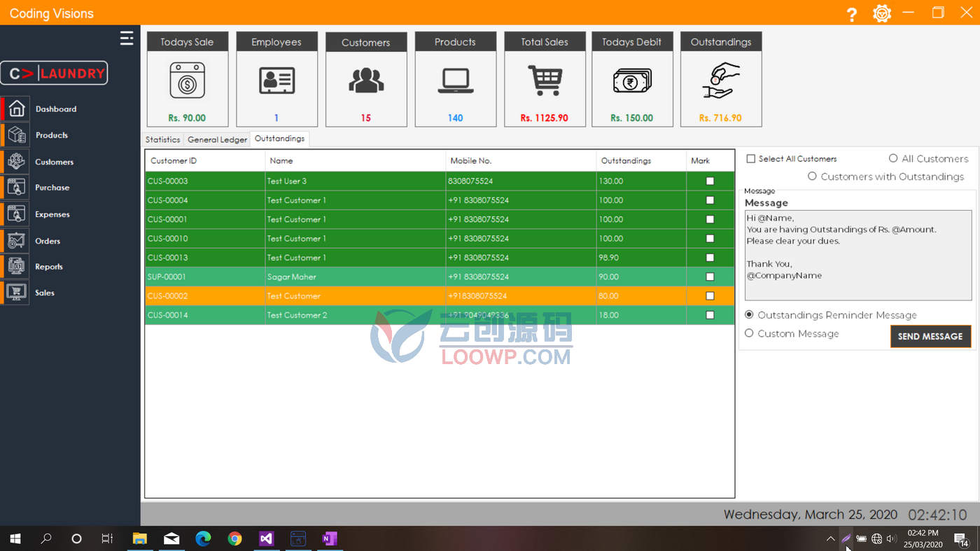This screenshot has width=980, height=551.
Task: Open File Explorer from the taskbar
Action: coord(140,538)
